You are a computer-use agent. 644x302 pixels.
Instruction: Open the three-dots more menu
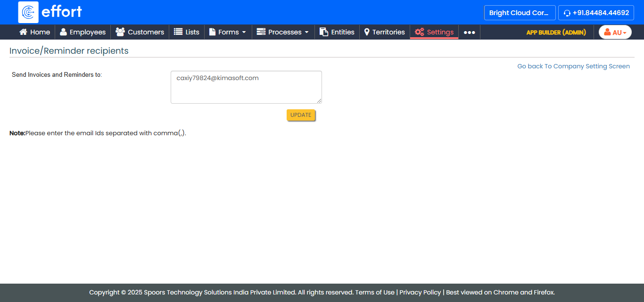click(x=469, y=32)
